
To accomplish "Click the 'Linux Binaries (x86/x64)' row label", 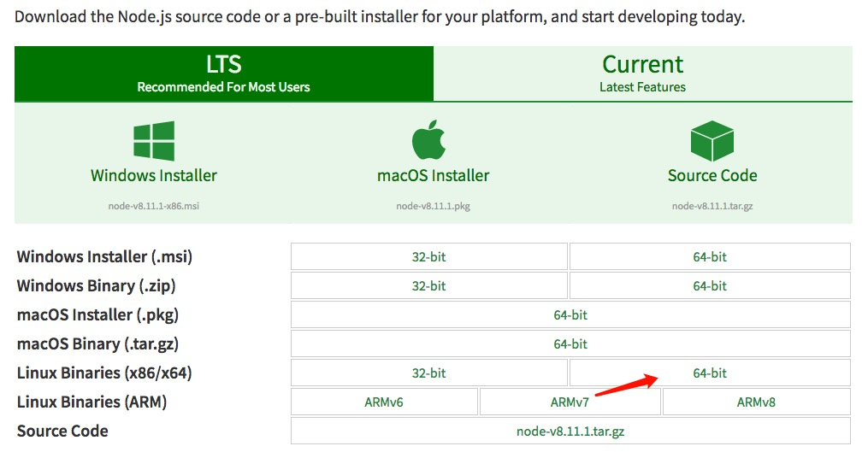I will pos(104,373).
